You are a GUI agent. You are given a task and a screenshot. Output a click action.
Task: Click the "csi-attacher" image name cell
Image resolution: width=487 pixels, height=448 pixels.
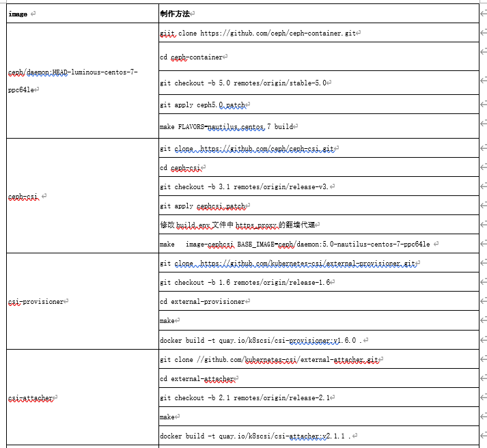[x=83, y=397]
